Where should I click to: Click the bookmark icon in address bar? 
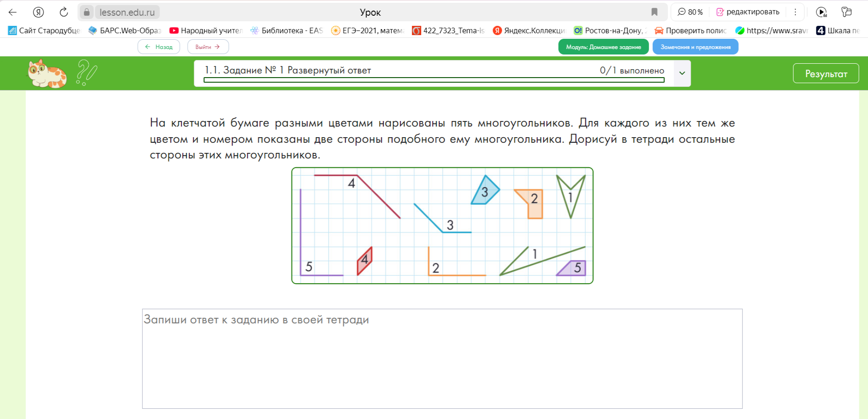[654, 12]
